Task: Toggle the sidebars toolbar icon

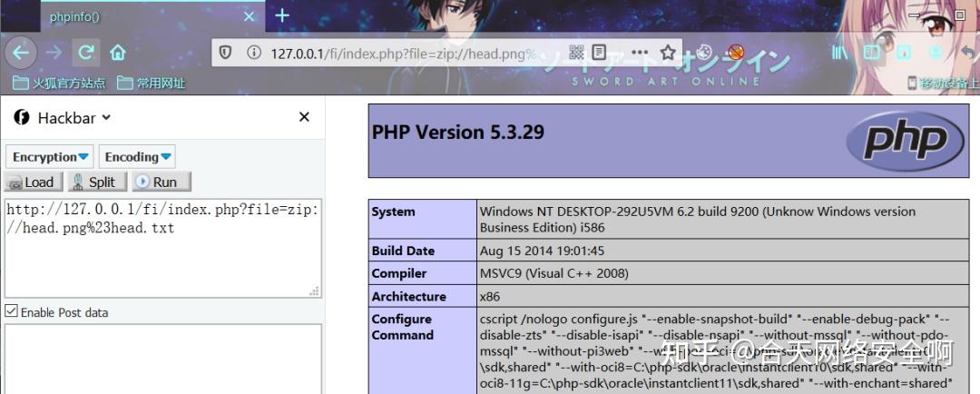Action: (x=871, y=53)
